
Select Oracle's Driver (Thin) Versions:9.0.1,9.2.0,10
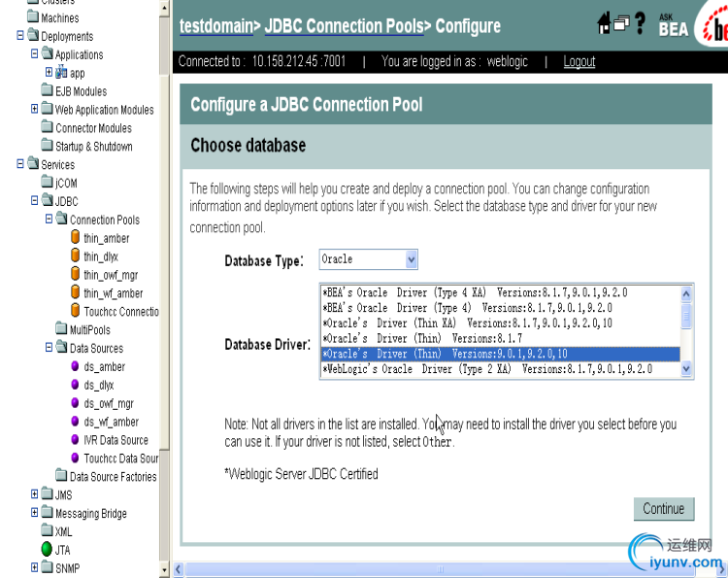click(501, 354)
